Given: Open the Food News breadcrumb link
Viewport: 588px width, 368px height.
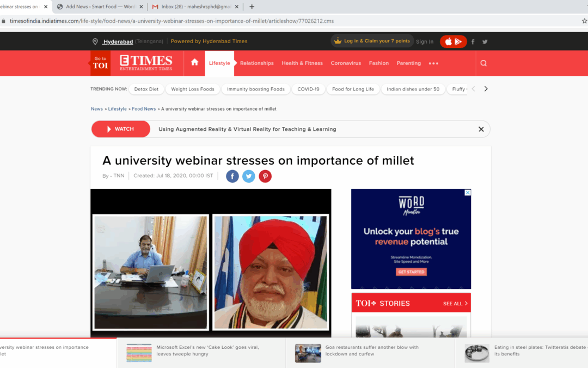Looking at the screenshot, I should pos(144,109).
